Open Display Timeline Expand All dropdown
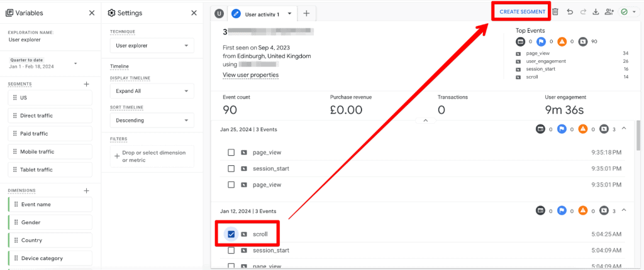Screen dimensions: 644x270 152,91
